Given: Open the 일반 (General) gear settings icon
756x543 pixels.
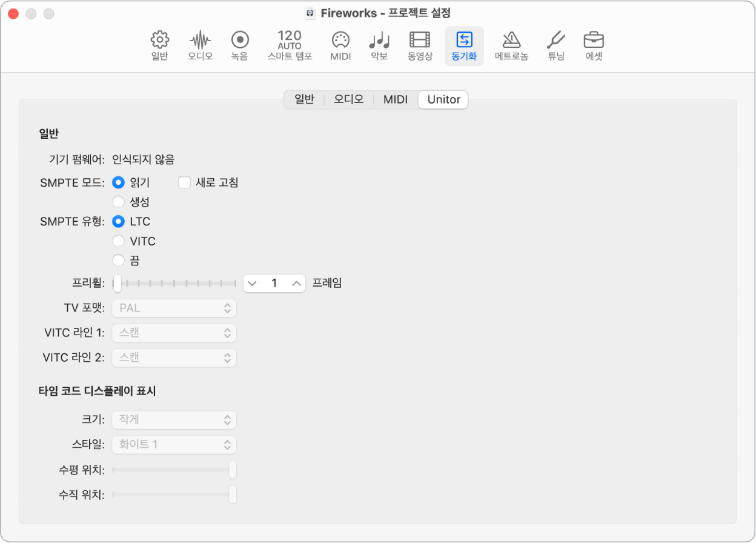Looking at the screenshot, I should 159,46.
